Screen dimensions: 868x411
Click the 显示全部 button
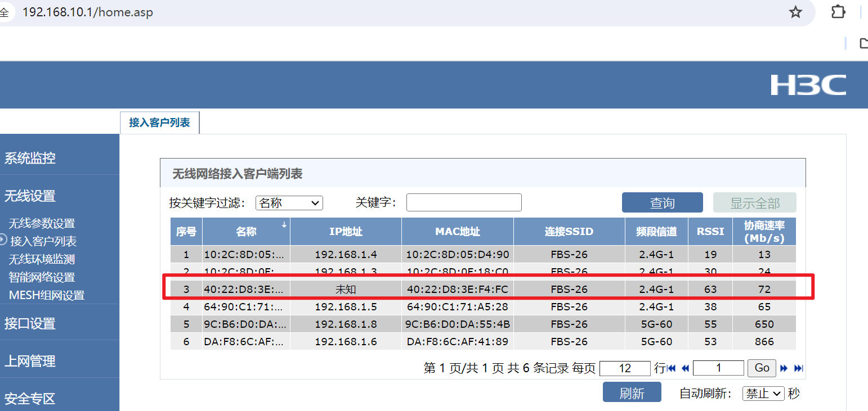[x=755, y=203]
